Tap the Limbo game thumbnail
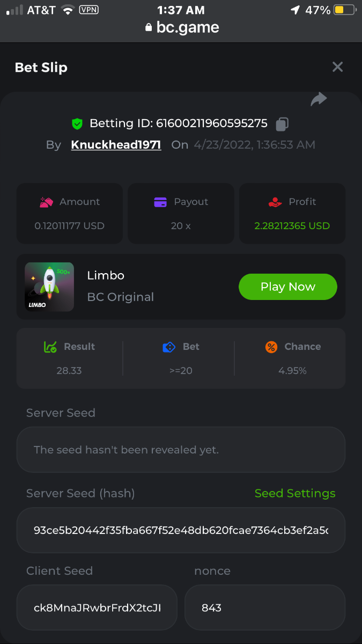Screen dimensions: 362x644 (49, 287)
